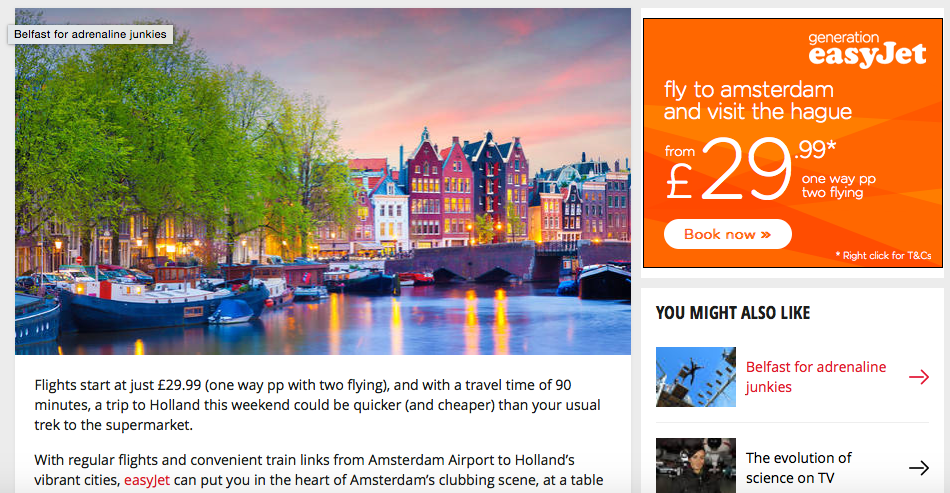
Task: Follow the red easyJet link in article text
Action: 147,480
